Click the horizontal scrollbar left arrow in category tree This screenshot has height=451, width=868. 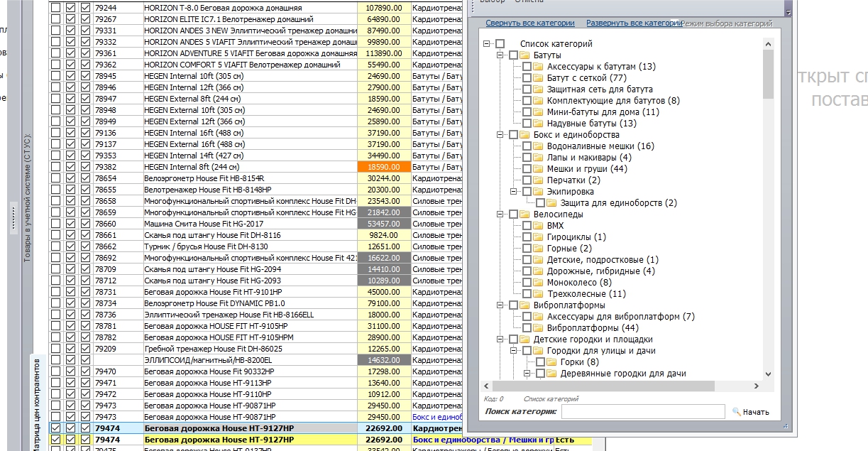click(x=486, y=386)
